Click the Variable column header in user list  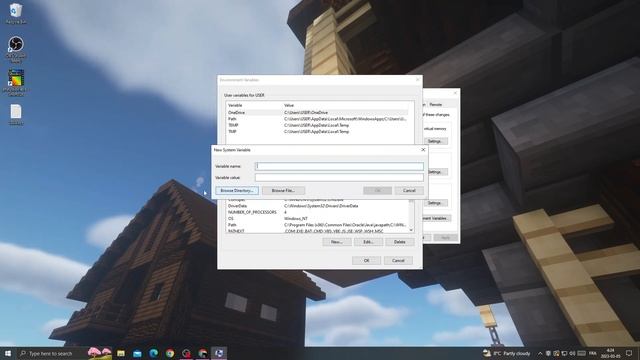coord(255,105)
